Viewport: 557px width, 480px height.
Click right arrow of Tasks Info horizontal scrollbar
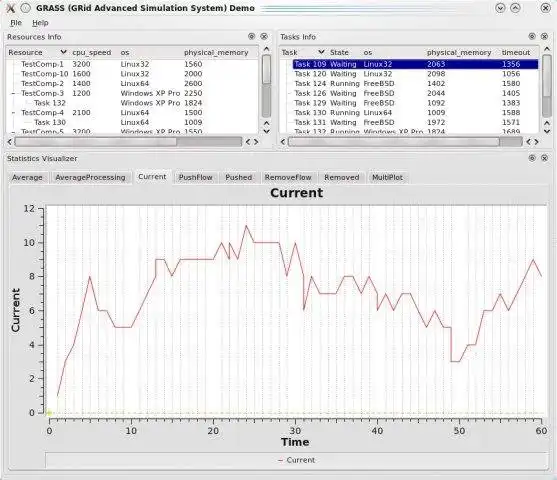tap(536, 142)
